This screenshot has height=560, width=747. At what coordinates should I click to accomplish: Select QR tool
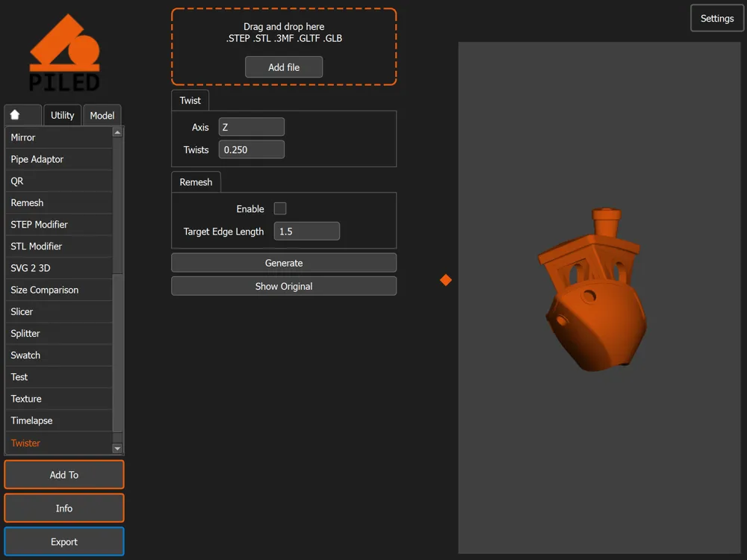point(58,181)
